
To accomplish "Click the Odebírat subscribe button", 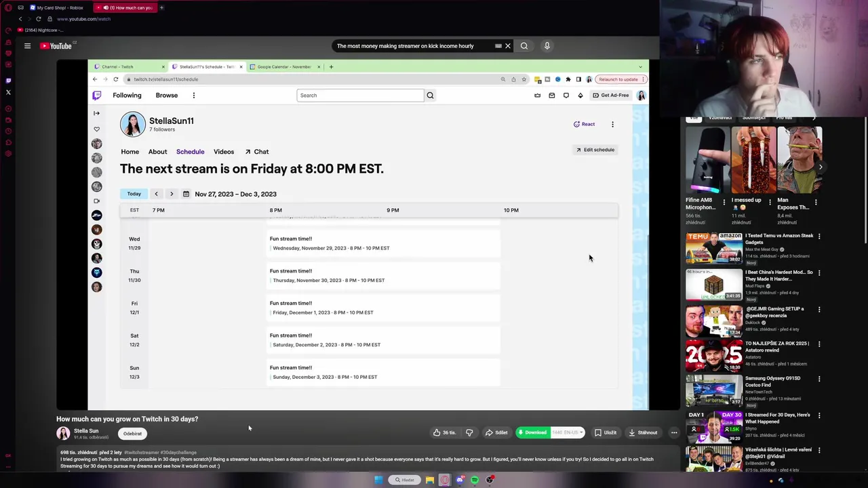I will [132, 434].
